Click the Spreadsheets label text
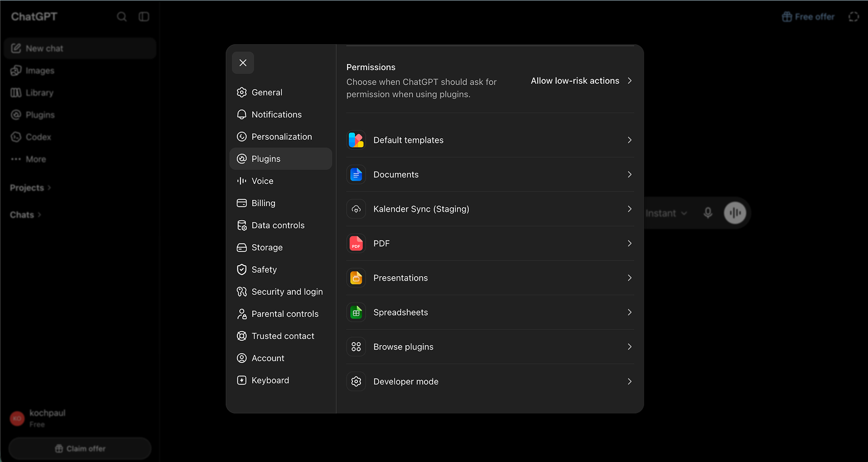868x462 pixels. coord(400,313)
